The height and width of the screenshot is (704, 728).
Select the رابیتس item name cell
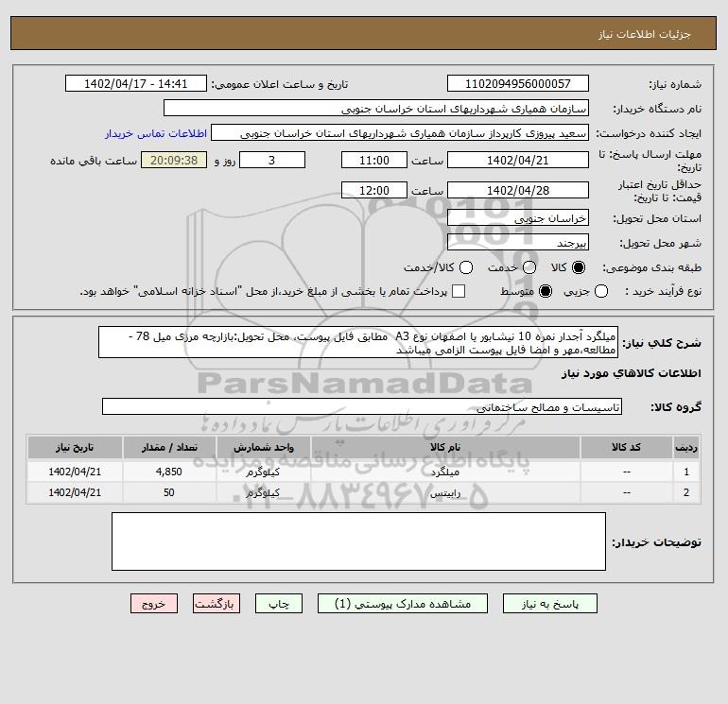(445, 493)
